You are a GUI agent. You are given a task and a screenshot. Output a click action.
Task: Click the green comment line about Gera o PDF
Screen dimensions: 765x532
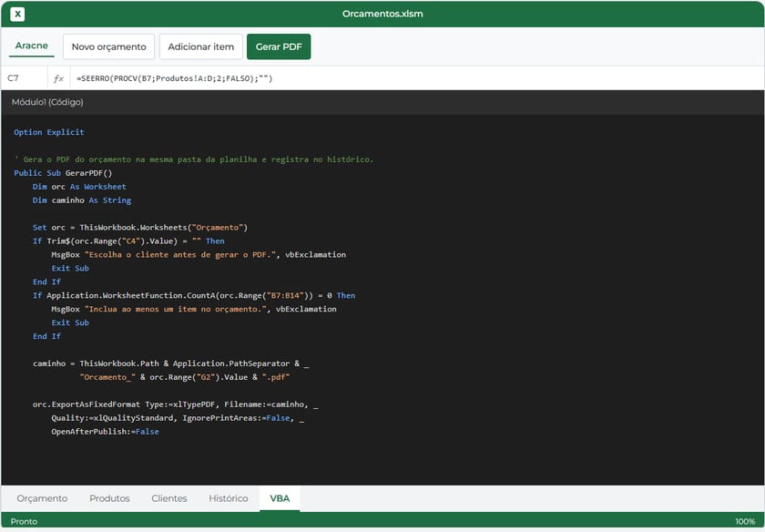194,159
